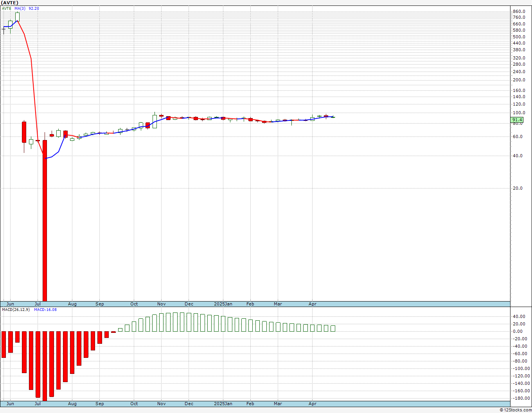Click the 20.0 label on price axis

tap(518, 188)
